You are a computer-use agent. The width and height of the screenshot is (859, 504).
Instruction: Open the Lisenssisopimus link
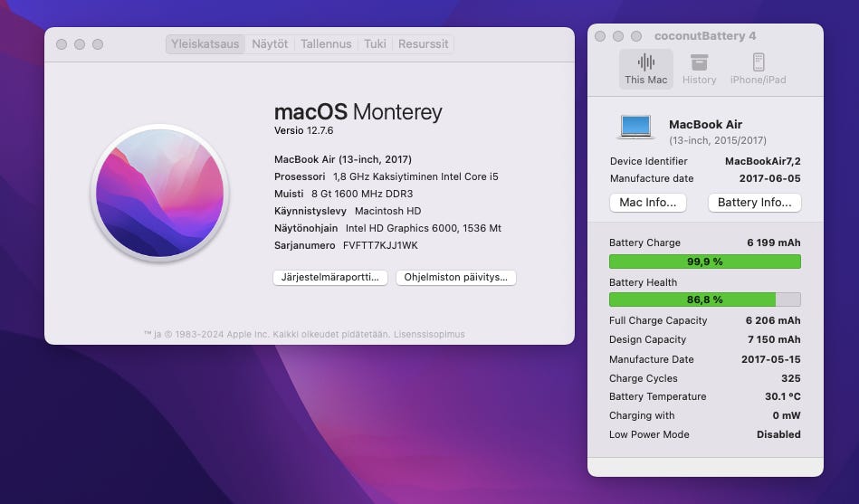click(x=429, y=334)
